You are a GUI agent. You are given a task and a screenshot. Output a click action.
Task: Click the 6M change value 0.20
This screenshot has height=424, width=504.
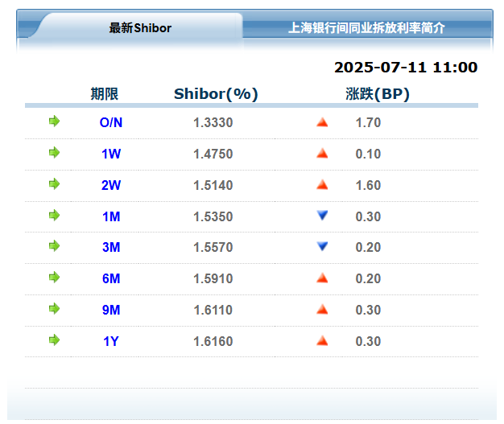coord(368,279)
